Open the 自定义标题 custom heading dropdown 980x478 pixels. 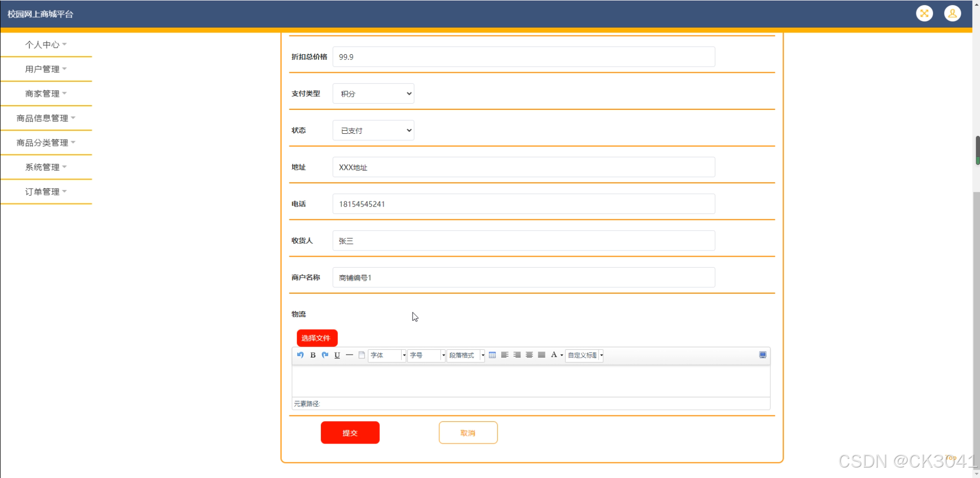pyautogui.click(x=585, y=355)
